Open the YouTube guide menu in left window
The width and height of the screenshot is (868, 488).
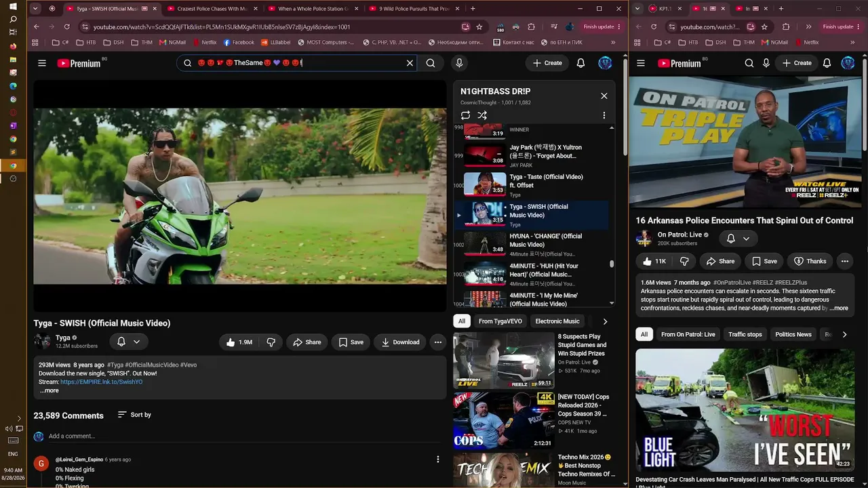pos(42,63)
